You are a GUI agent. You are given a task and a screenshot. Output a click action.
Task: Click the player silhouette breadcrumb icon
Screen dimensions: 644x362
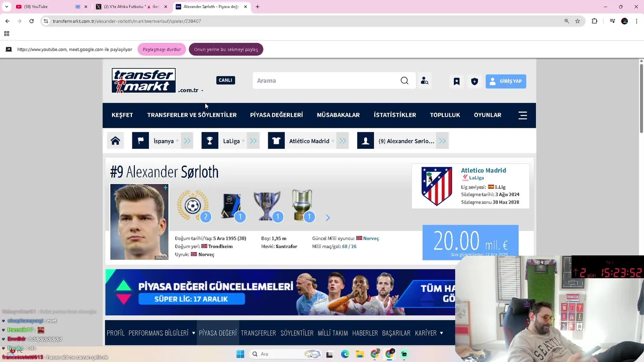coord(366,141)
